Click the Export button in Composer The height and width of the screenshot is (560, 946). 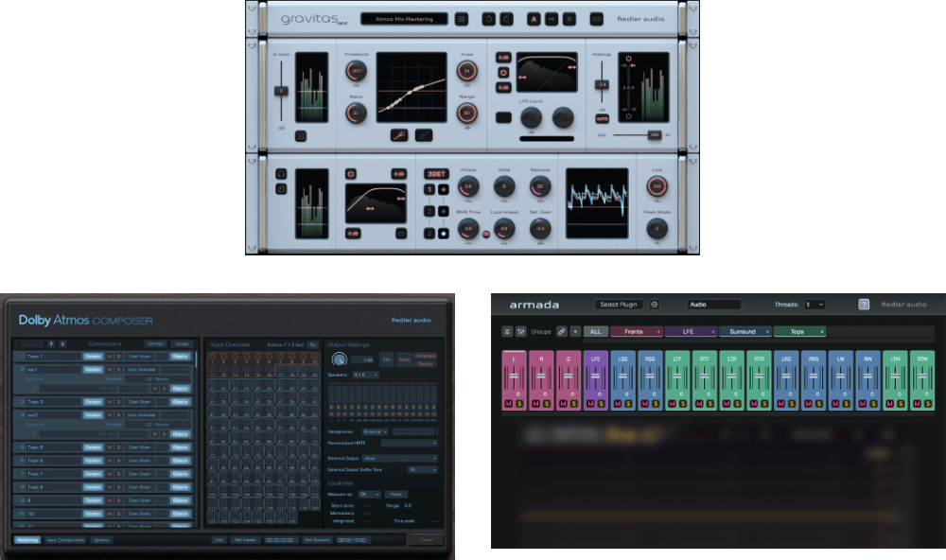click(427, 539)
